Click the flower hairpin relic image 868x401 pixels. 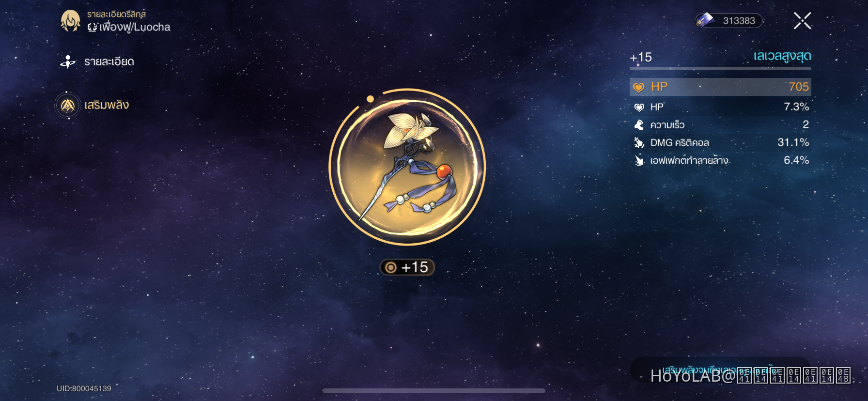pyautogui.click(x=407, y=167)
